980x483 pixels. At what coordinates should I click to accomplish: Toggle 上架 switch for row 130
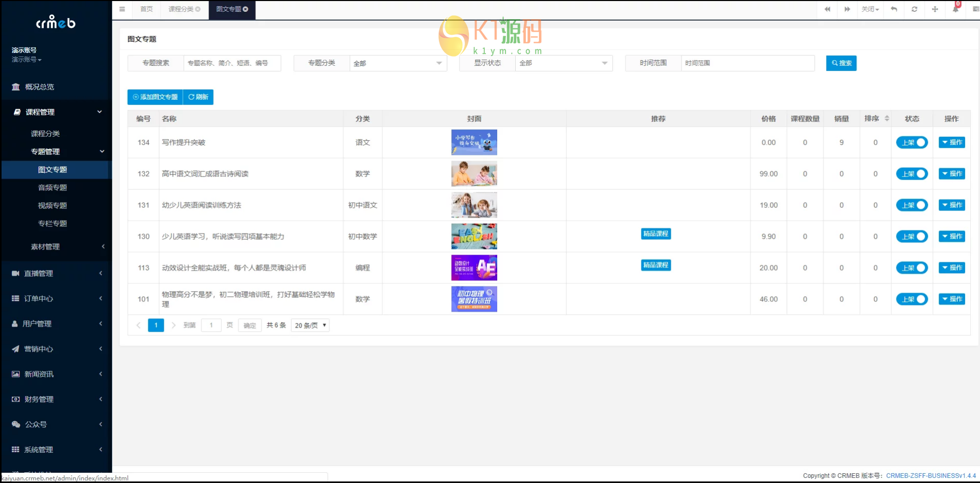[x=912, y=237]
